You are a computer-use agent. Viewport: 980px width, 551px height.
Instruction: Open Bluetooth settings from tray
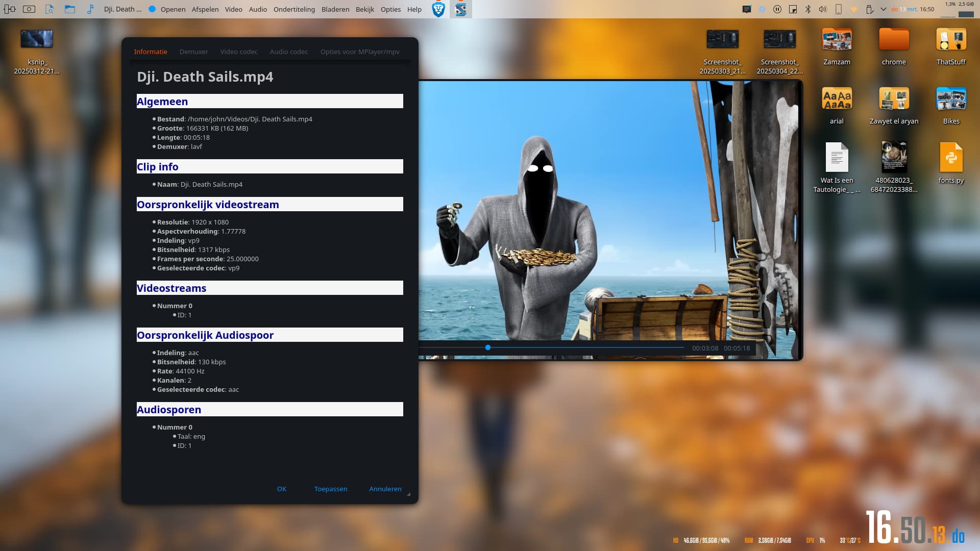tap(808, 9)
